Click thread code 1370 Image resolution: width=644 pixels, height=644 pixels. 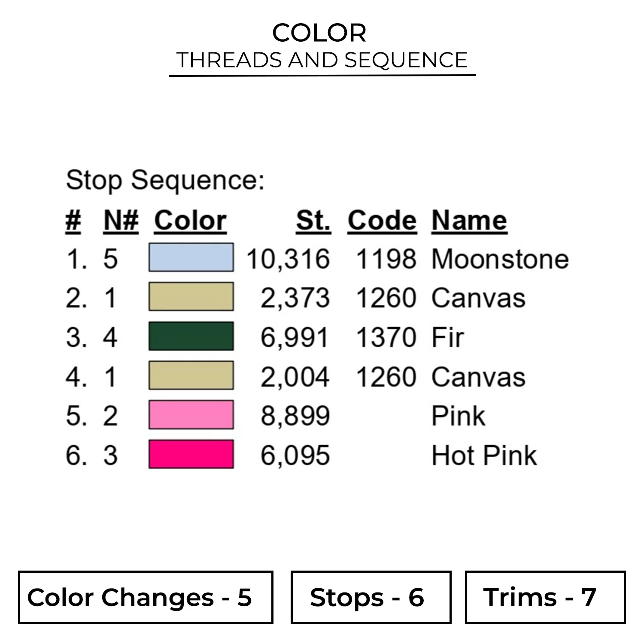click(386, 337)
